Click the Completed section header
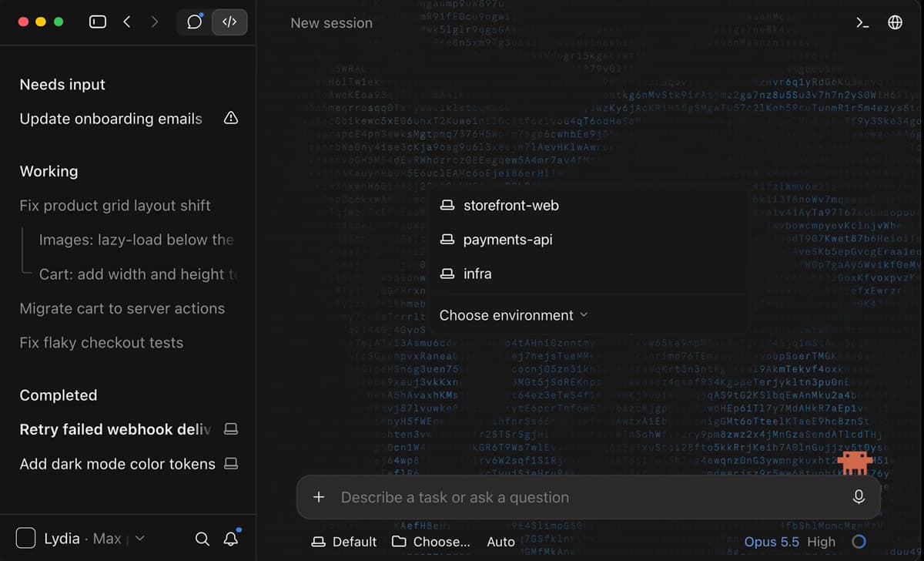Image resolution: width=924 pixels, height=561 pixels. tap(59, 395)
